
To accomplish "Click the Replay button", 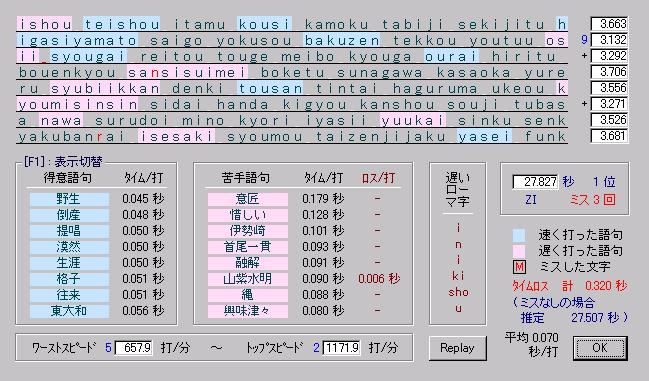I will [x=457, y=348].
